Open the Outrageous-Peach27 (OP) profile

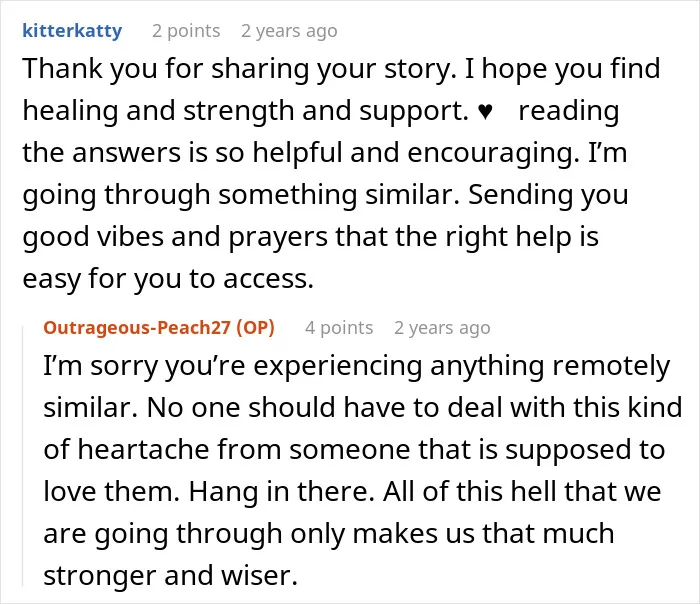pyautogui.click(x=159, y=328)
